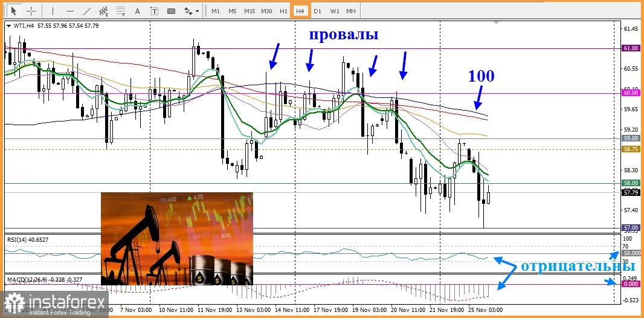This screenshot has width=644, height=318.
Task: Click the 59.00 price level tag
Action: [631, 138]
